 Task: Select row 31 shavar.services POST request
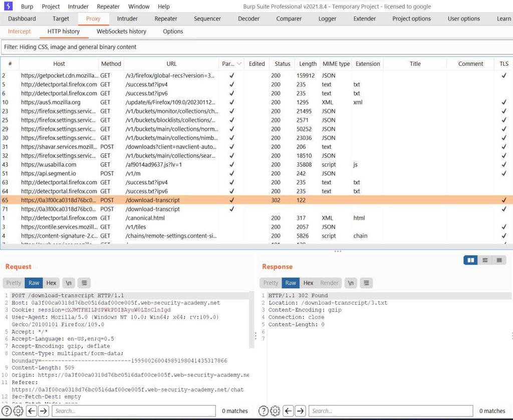(256, 147)
